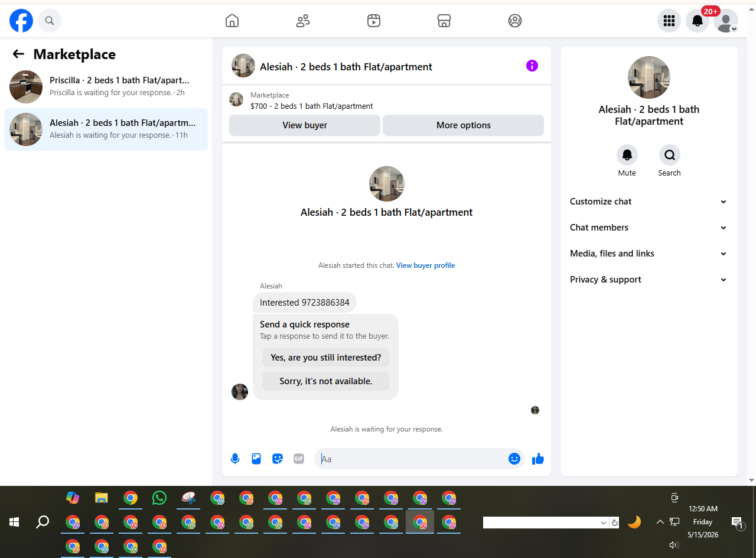The image size is (756, 558).
Task: Open the volume control in system tray
Action: coord(674,545)
